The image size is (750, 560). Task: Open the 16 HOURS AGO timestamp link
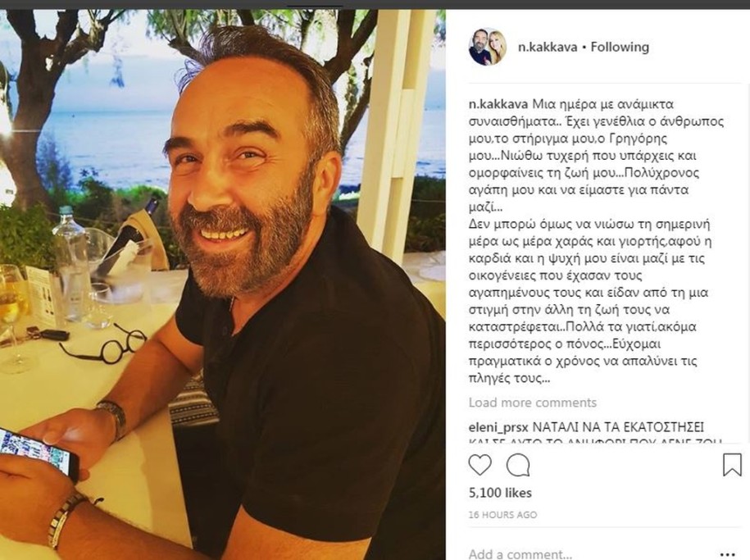coord(502,515)
